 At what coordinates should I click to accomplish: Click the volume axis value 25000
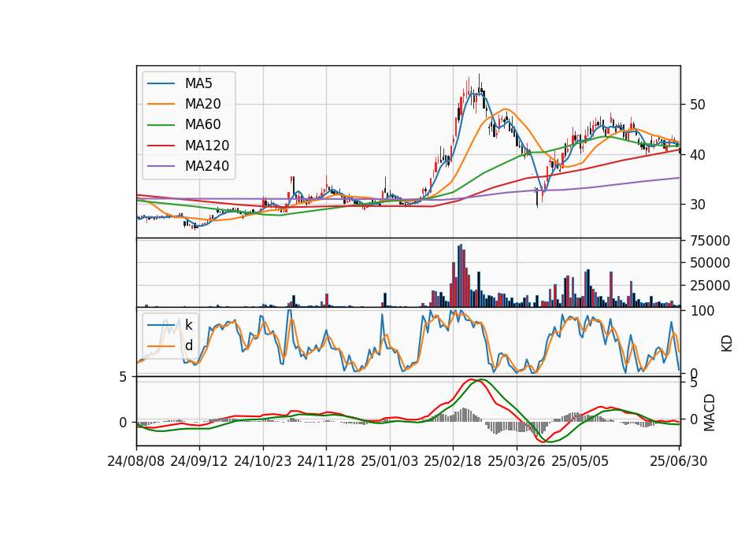tap(710, 286)
